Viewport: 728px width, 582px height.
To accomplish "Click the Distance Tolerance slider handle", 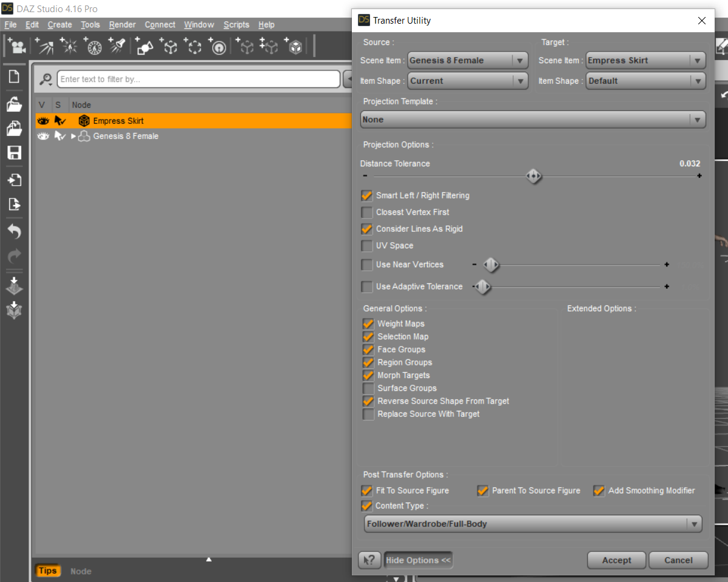I will (x=533, y=176).
